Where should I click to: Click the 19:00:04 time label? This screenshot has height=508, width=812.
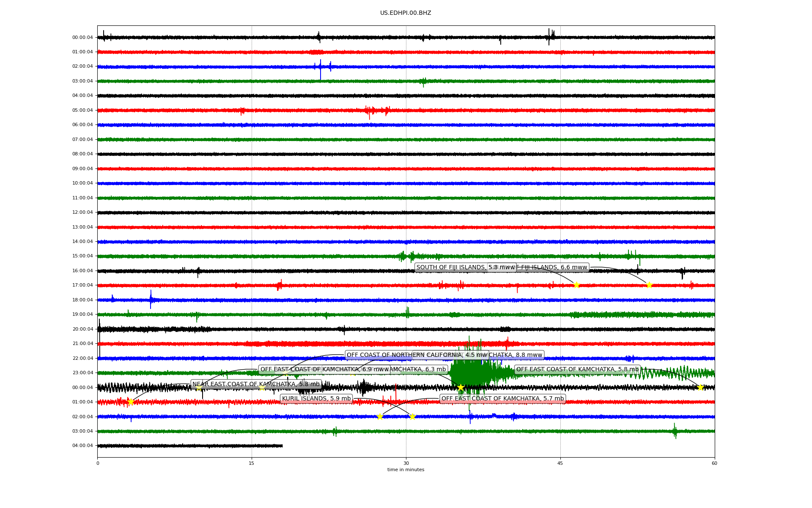pyautogui.click(x=82, y=315)
